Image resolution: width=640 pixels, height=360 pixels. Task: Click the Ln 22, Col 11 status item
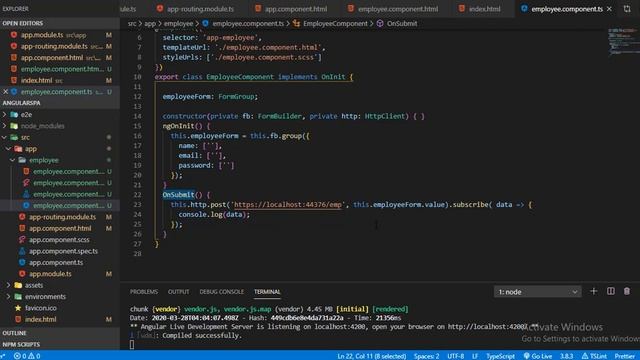tap(371, 356)
